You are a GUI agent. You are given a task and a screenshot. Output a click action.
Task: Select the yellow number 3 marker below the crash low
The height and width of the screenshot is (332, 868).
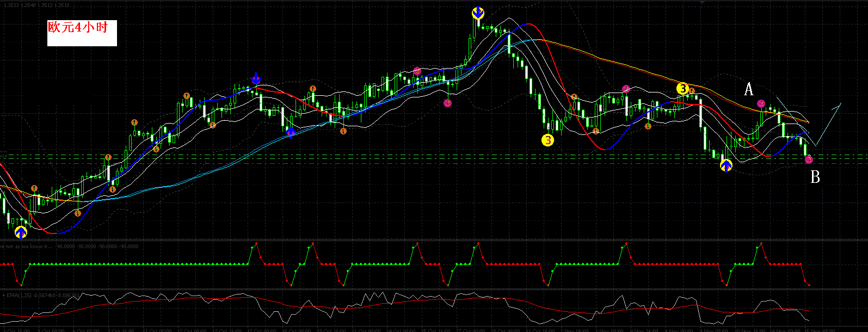coord(547,140)
